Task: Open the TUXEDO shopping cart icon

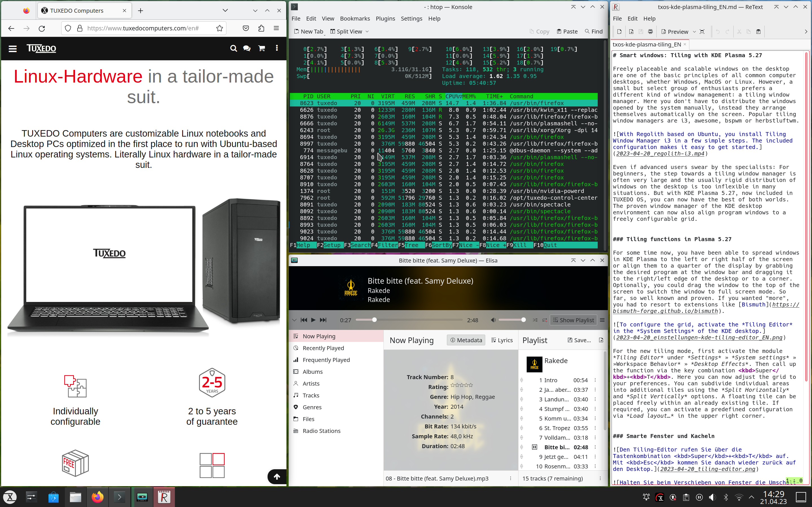Action: tap(262, 48)
